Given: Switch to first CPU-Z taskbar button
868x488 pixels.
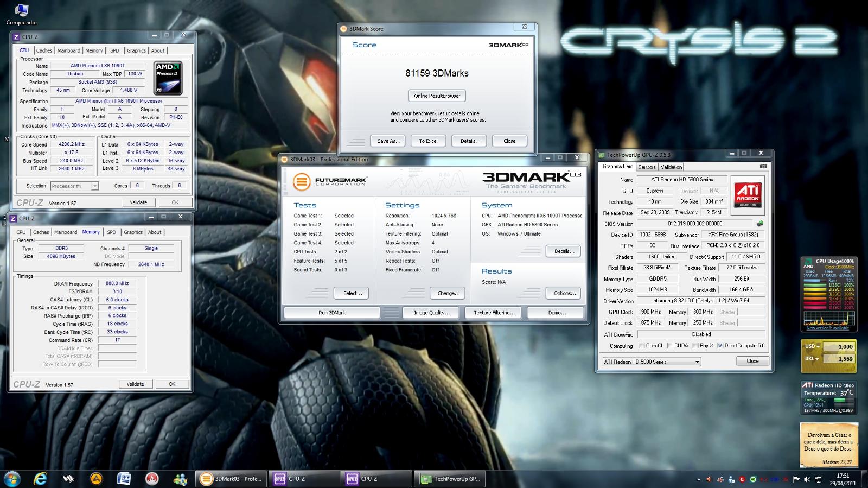Looking at the screenshot, I should tap(304, 479).
